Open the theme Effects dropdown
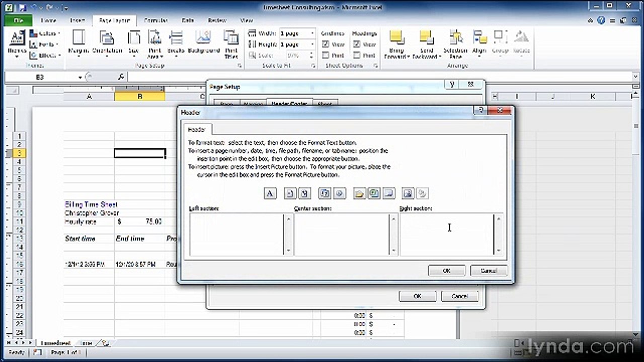 [45, 55]
